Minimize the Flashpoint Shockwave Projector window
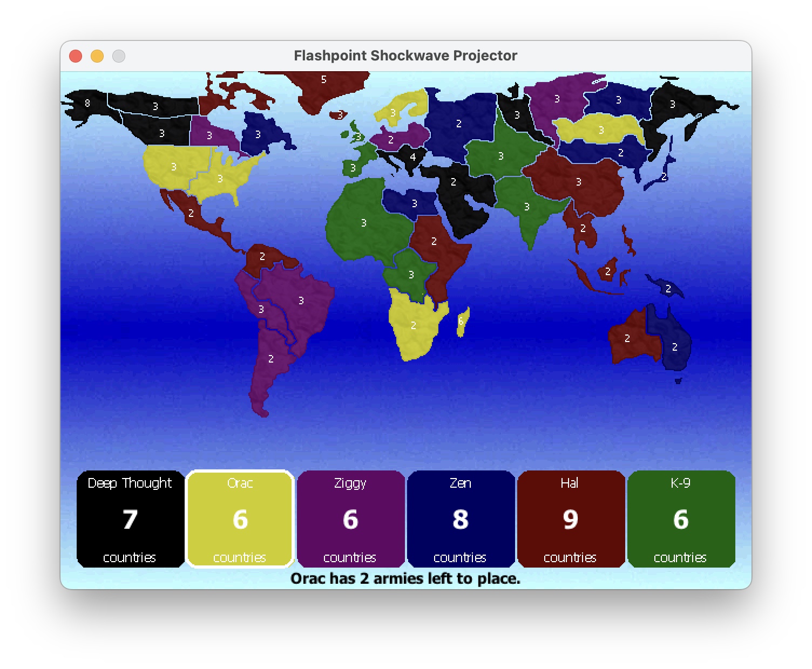 point(97,56)
